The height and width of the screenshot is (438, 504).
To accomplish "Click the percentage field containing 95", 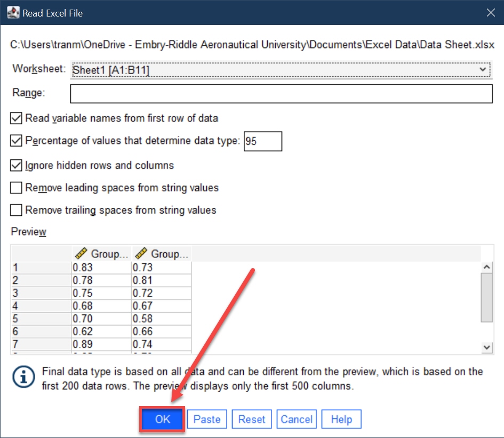I will (x=263, y=141).
